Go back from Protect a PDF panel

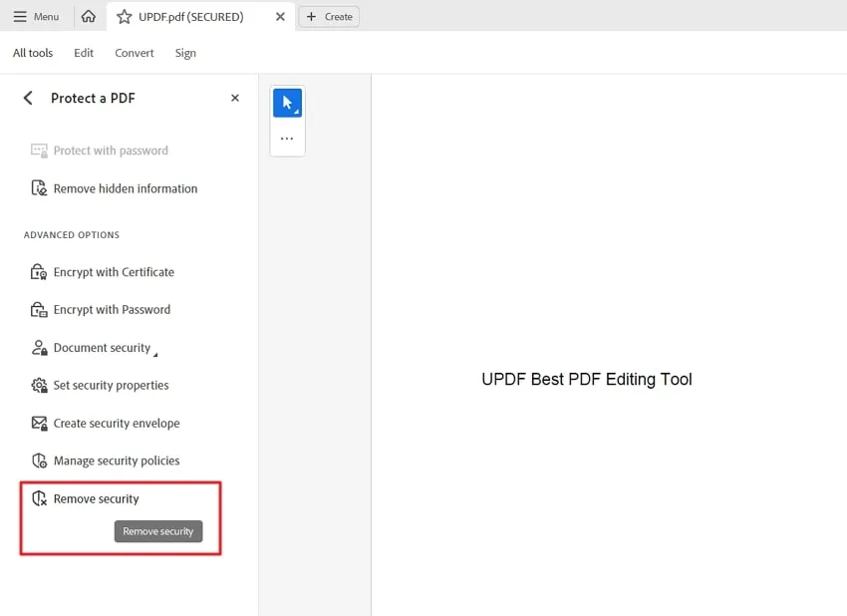[28, 98]
